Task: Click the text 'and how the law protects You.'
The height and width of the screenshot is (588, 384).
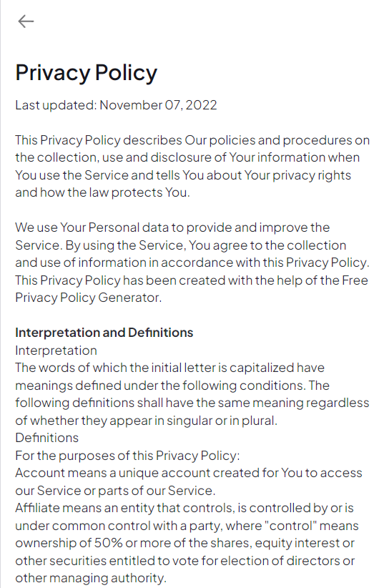Action: click(102, 192)
